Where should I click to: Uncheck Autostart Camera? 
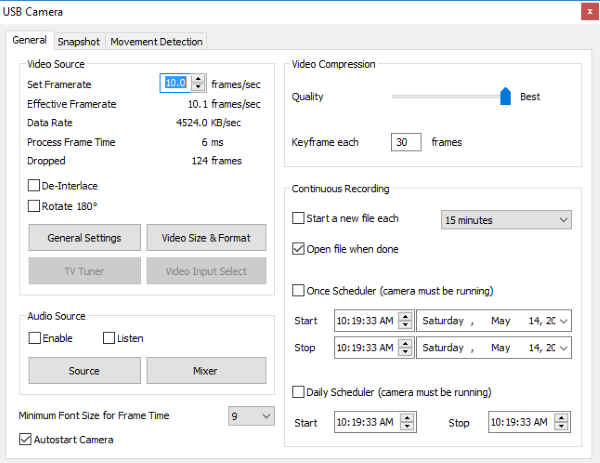click(26, 439)
